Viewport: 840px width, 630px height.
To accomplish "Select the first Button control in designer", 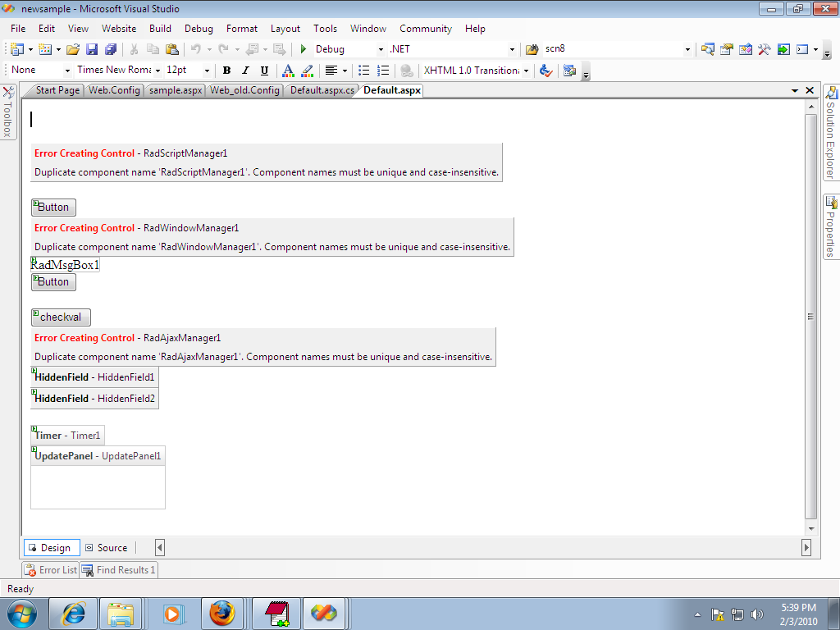I will (x=53, y=208).
